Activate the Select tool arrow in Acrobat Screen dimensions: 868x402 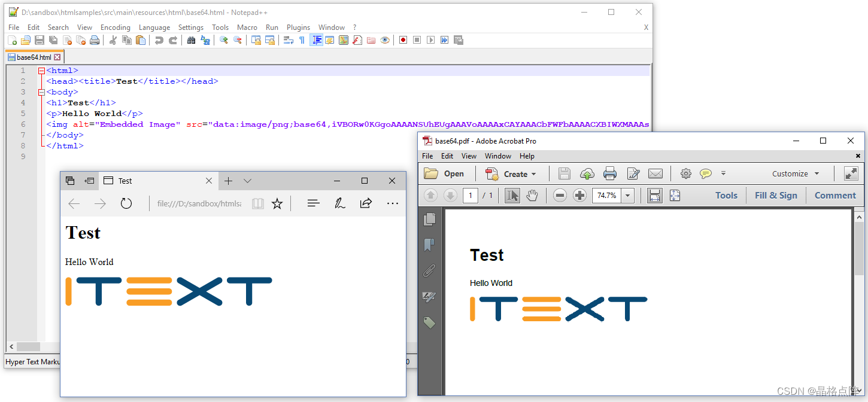click(512, 196)
